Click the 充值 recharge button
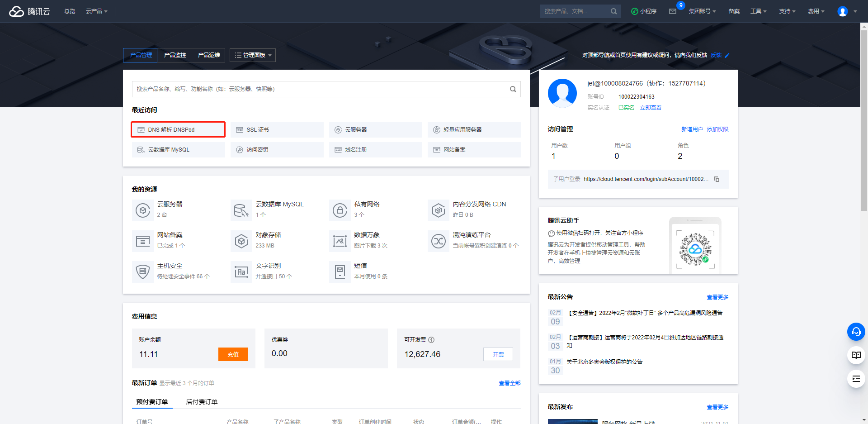 point(233,354)
